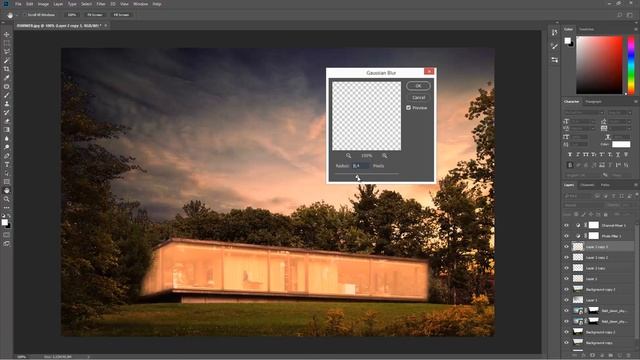Open the kerning dropdown
This screenshot has height=360, width=640.
point(582,128)
